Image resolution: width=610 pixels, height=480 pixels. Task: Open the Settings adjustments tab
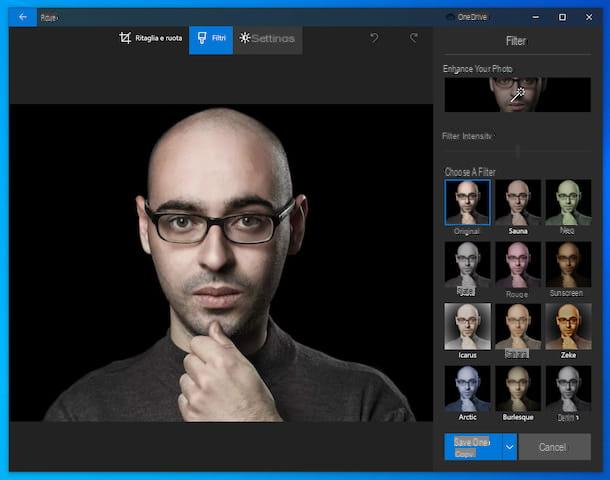(268, 38)
